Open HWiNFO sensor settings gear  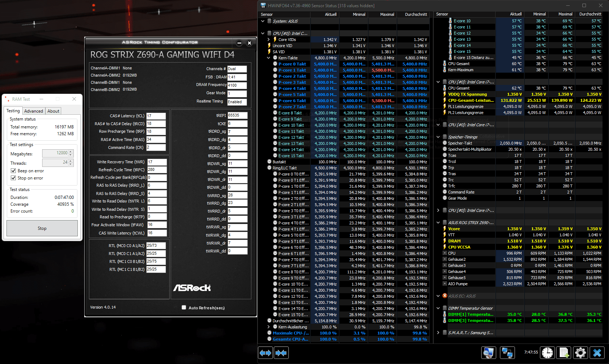pyautogui.click(x=581, y=353)
